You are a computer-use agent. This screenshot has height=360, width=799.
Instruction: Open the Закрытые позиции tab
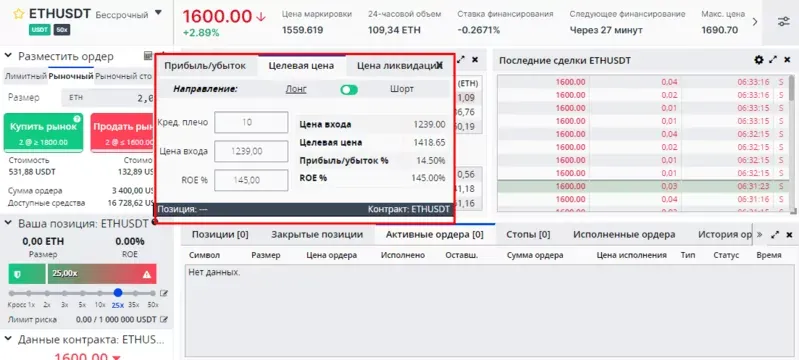317,235
